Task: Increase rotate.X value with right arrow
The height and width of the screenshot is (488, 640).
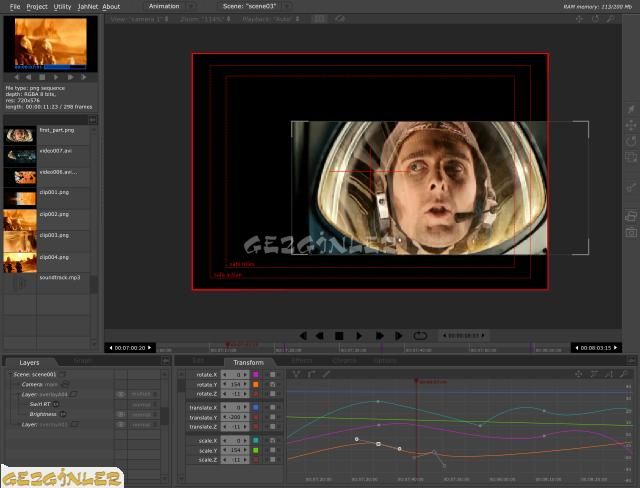Action: 245,375
